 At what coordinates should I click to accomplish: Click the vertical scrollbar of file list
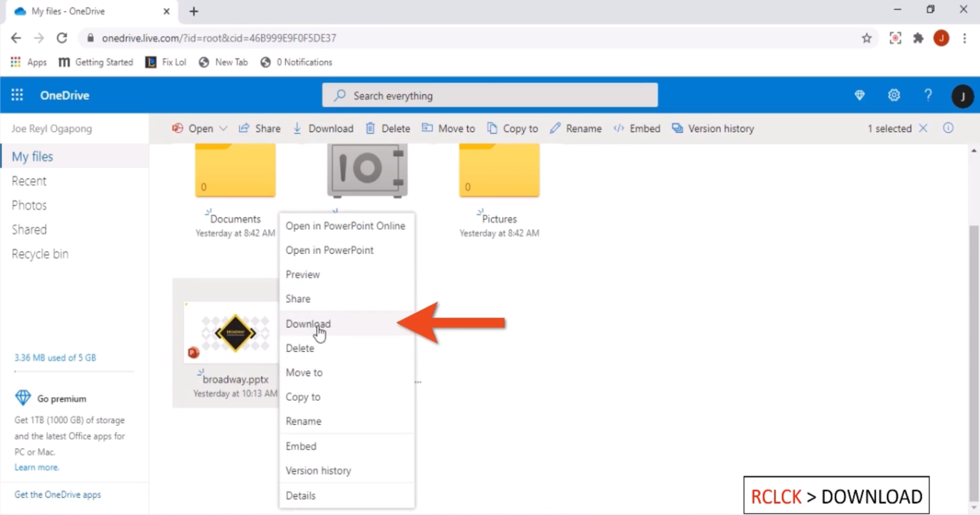[974, 362]
